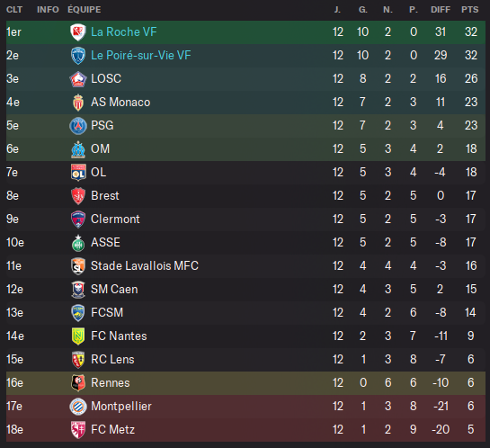Select the RC Lens team name
Viewport: 490px width, 448px height.
click(112, 360)
